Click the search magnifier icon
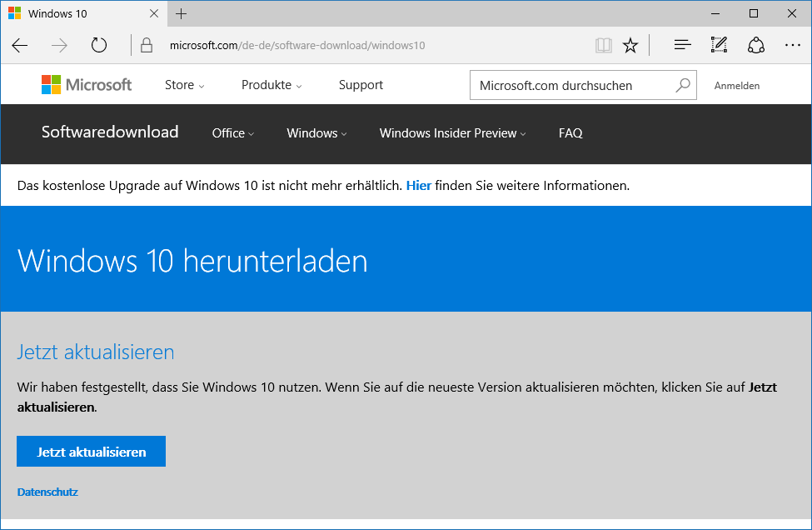The image size is (812, 530). 683,85
